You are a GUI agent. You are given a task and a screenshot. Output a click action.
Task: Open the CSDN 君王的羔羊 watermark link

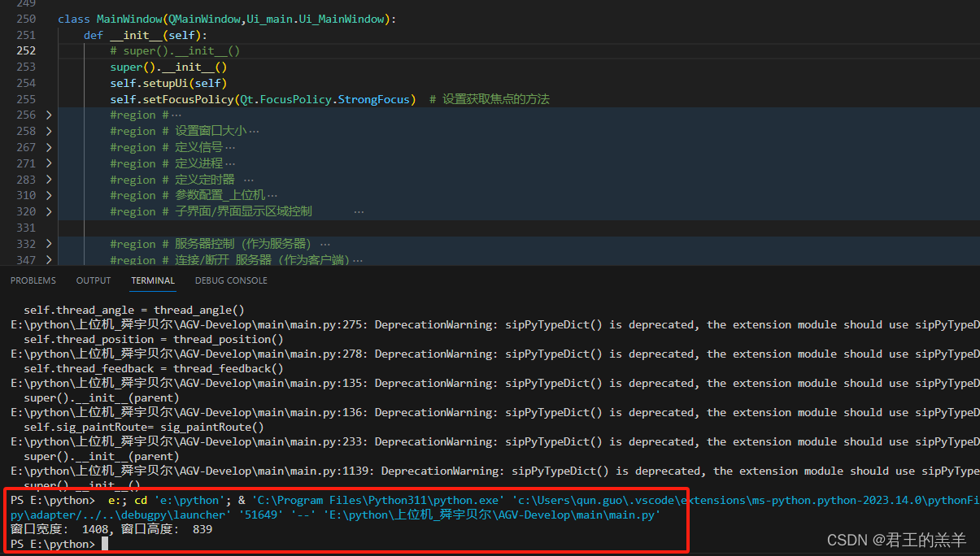tap(896, 540)
